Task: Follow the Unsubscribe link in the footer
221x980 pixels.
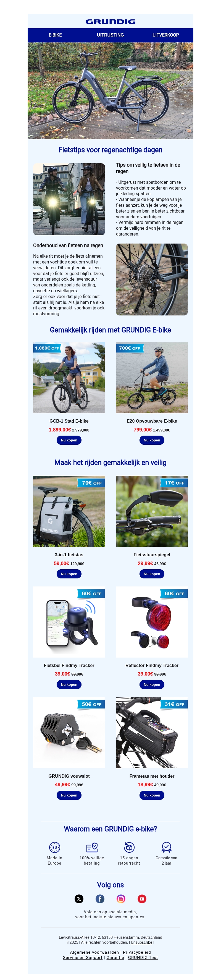Action: [142, 942]
